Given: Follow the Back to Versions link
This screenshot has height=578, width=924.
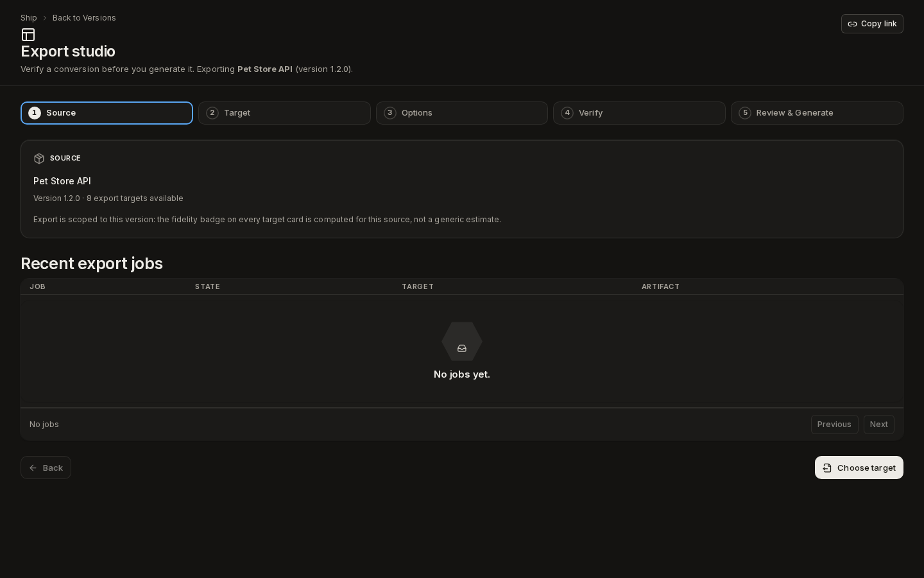Looking at the screenshot, I should point(84,18).
